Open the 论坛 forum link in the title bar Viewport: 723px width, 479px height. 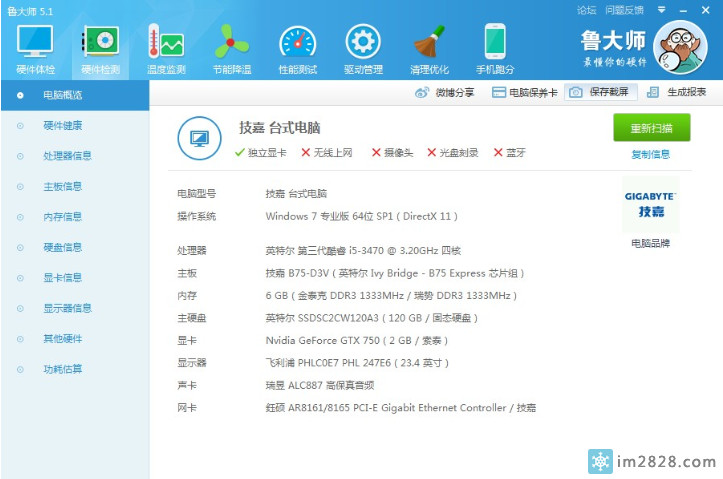pyautogui.click(x=586, y=9)
